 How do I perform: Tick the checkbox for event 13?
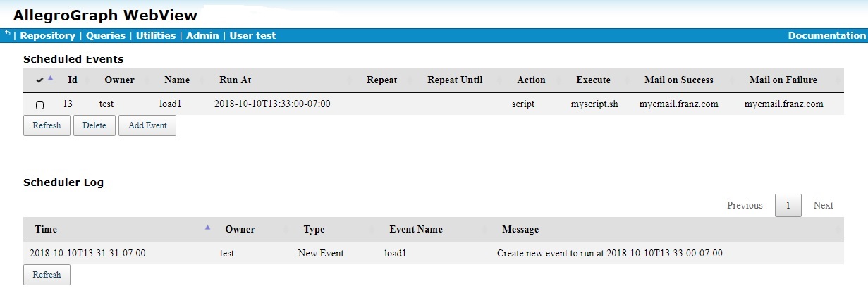click(x=39, y=105)
